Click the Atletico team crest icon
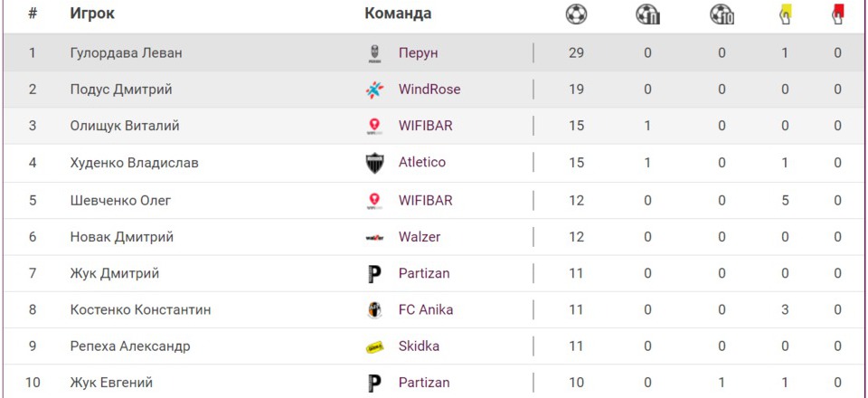The width and height of the screenshot is (868, 398). [374, 163]
